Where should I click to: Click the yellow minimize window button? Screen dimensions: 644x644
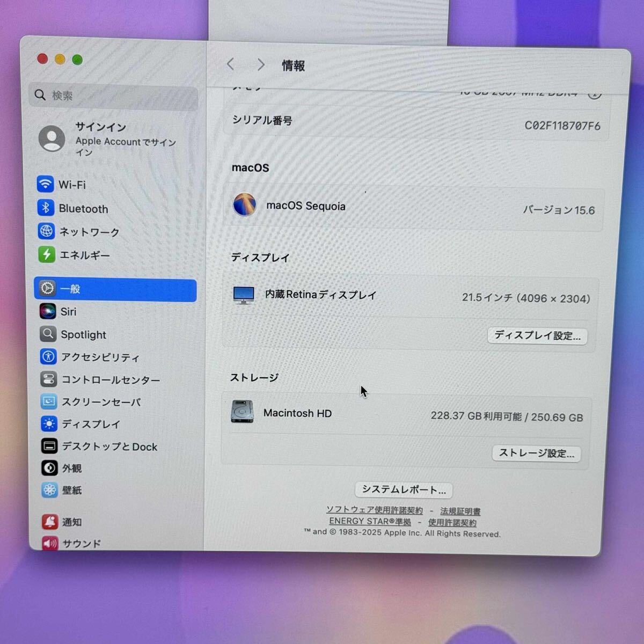(60, 59)
